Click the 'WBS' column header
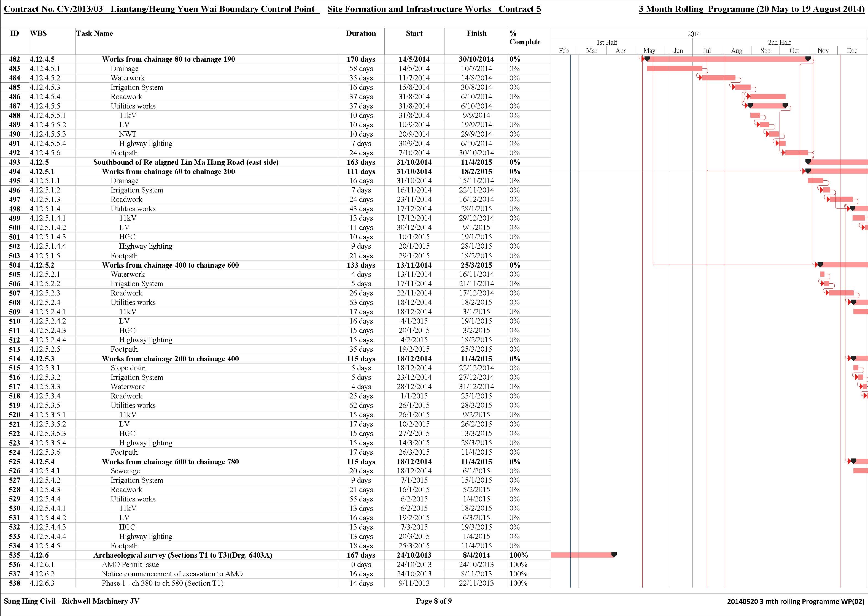The width and height of the screenshot is (868, 616). [38, 33]
